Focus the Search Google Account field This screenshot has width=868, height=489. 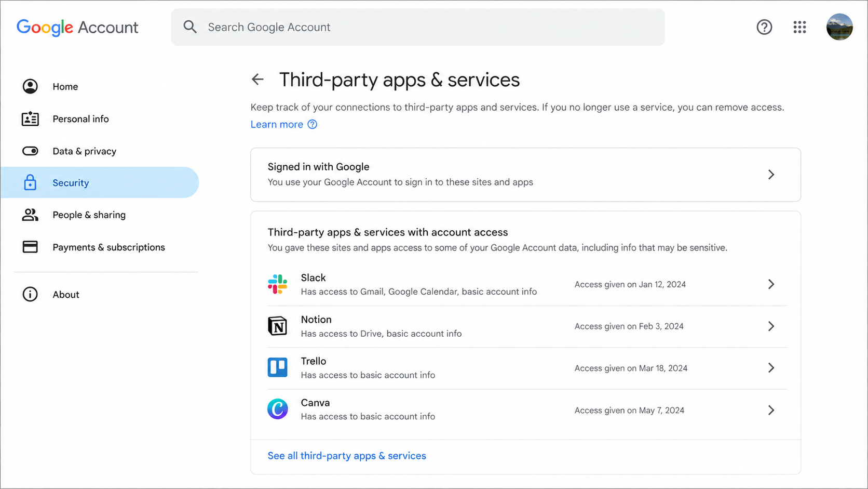point(418,27)
